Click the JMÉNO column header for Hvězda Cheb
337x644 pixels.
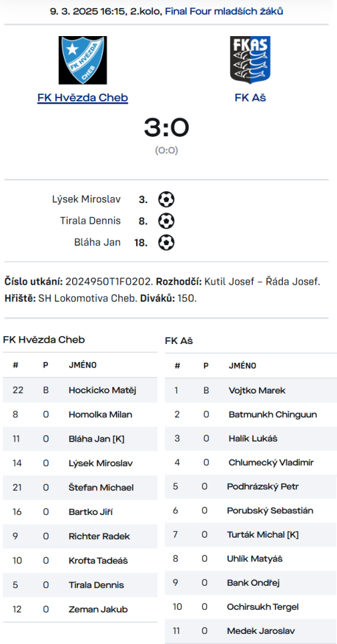click(83, 365)
